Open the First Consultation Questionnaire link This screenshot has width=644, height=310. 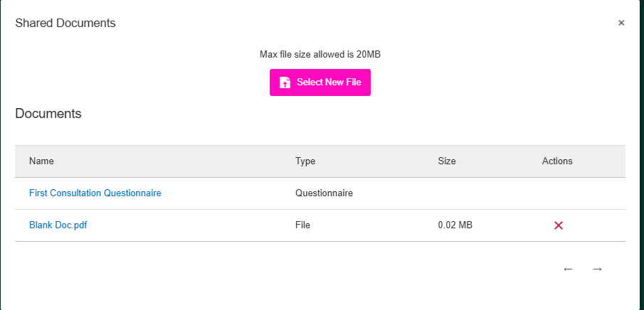coord(95,193)
